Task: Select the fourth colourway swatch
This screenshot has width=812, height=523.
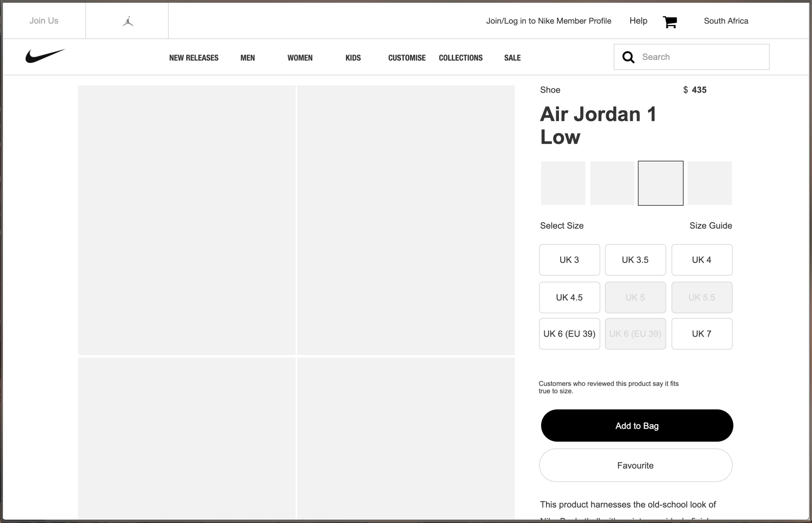Action: pyautogui.click(x=709, y=183)
